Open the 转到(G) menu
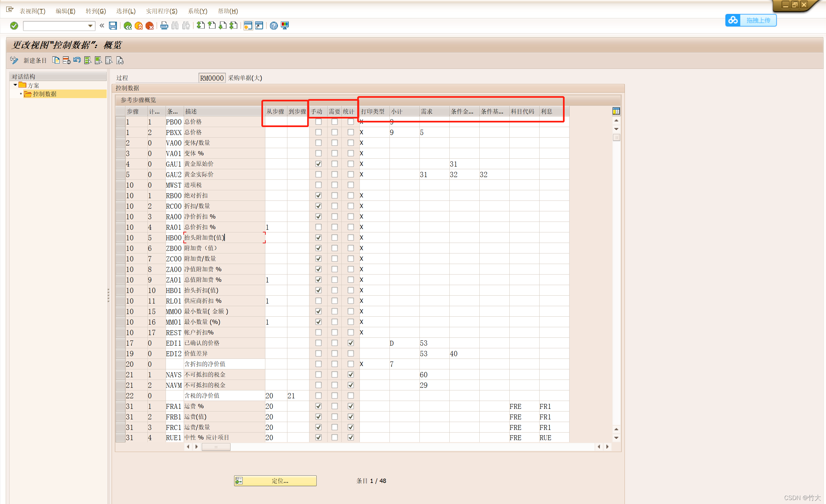The height and width of the screenshot is (504, 826). [x=95, y=11]
